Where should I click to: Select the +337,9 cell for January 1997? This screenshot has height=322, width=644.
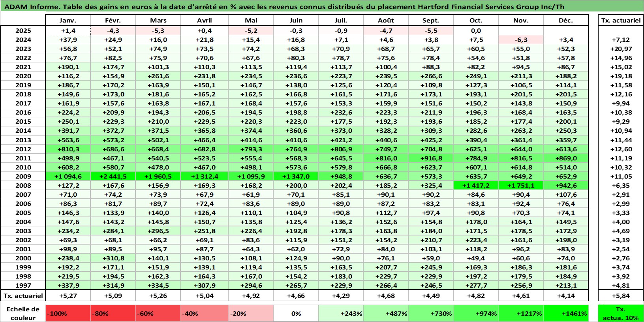coord(68,285)
